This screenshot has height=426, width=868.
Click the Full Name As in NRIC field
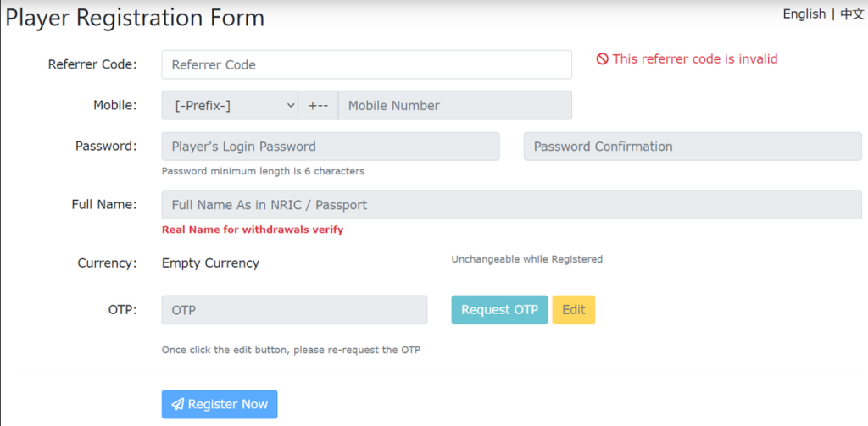pyautogui.click(x=511, y=205)
